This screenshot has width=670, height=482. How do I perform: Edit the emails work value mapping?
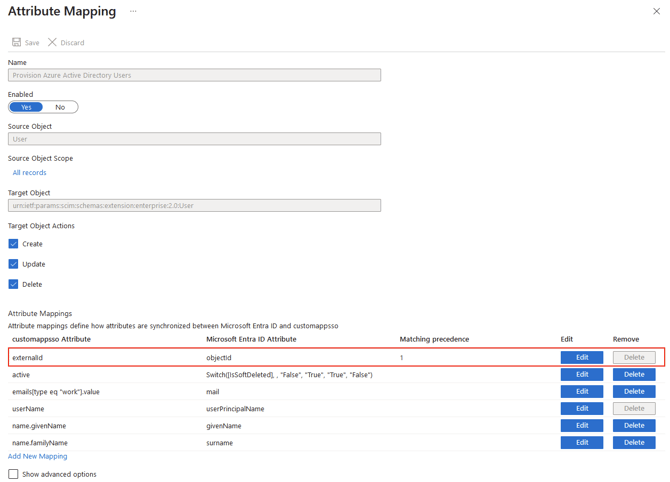[x=581, y=392]
